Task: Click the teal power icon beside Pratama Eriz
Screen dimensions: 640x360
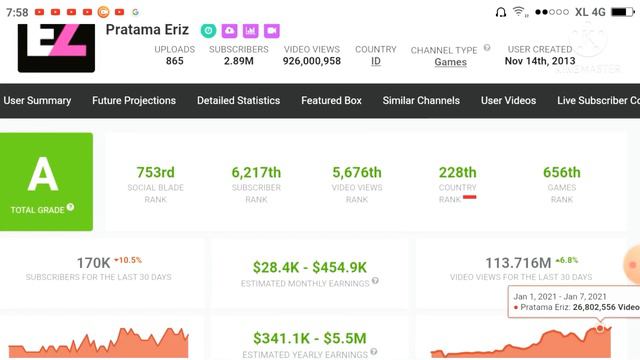Action: 208,31
